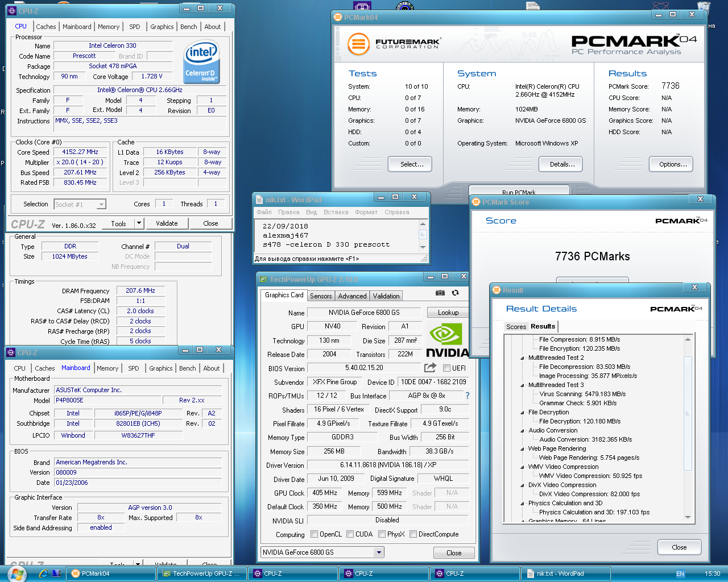Screen dimensions: 728x582
Task: Toggle the PhysX checkbox
Action: pos(382,534)
